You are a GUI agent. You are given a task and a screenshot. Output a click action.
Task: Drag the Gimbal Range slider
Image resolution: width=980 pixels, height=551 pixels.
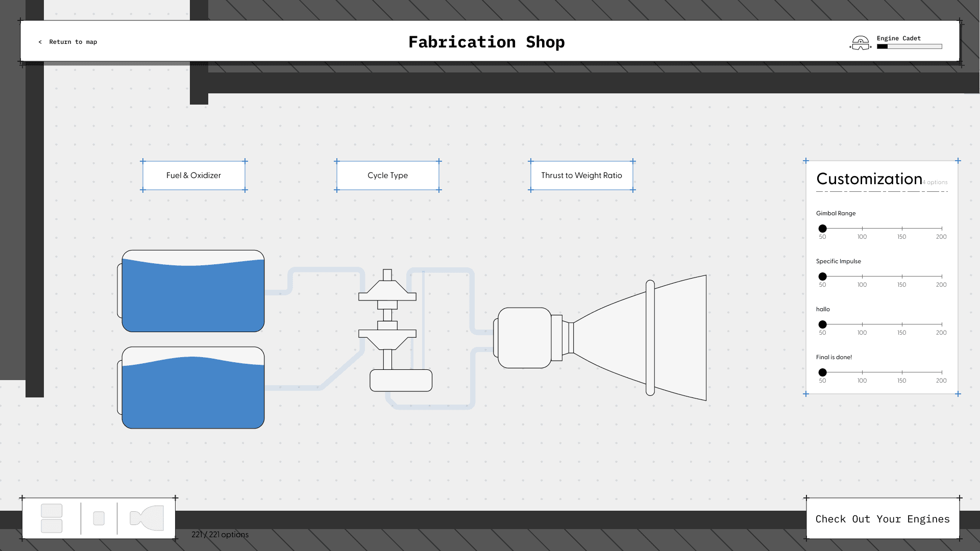[822, 228]
